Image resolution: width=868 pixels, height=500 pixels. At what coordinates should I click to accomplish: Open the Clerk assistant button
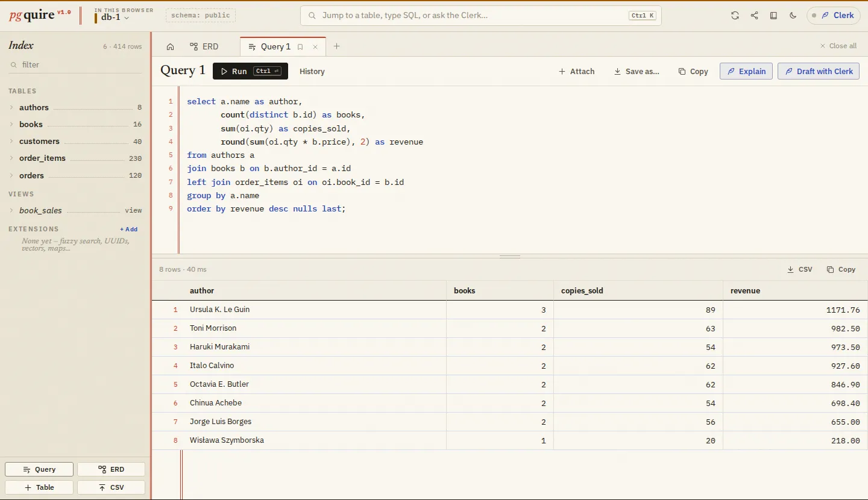pyautogui.click(x=833, y=16)
